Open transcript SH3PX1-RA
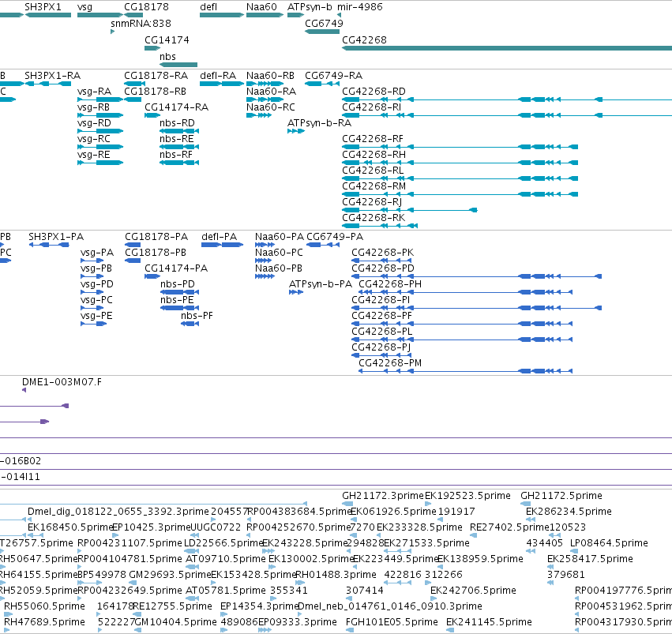Image resolution: width=672 pixels, height=634 pixels. pyautogui.click(x=52, y=76)
